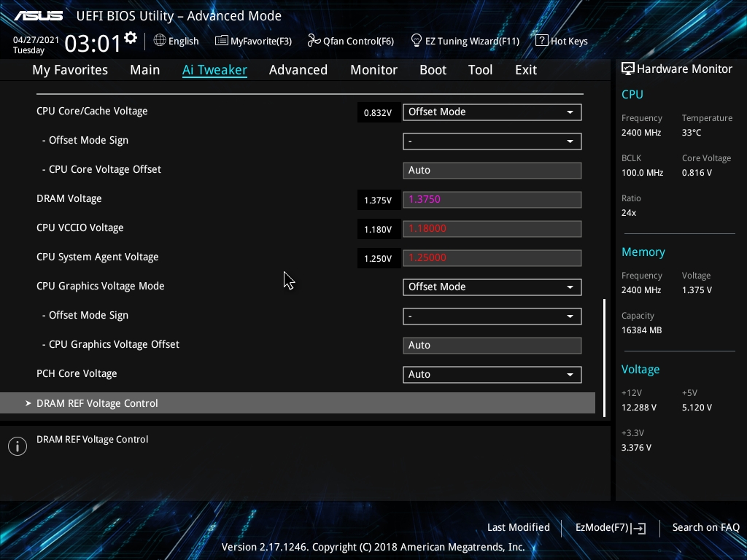Select the Ai Tweaker tab
This screenshot has height=560, width=747.
214,70
